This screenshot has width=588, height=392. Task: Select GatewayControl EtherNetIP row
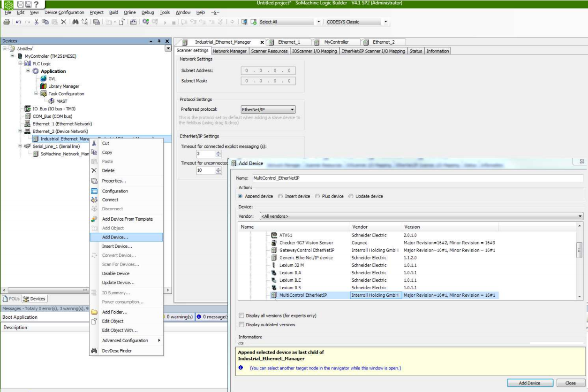click(384, 250)
